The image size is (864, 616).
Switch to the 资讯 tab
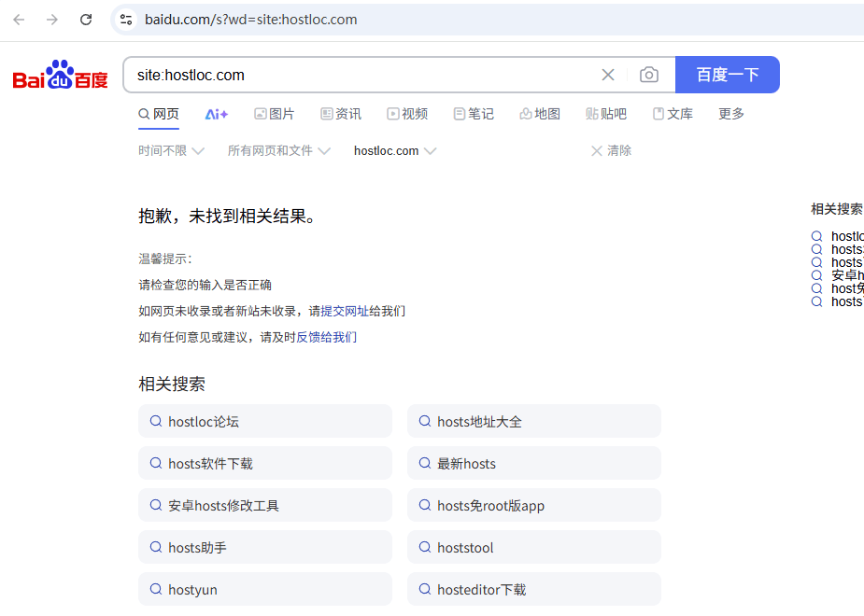coord(341,114)
